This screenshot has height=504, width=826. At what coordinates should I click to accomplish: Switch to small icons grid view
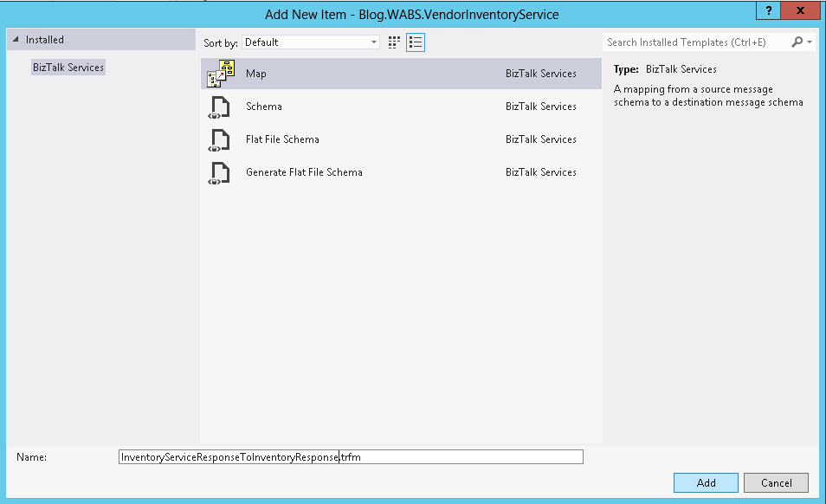(x=394, y=42)
